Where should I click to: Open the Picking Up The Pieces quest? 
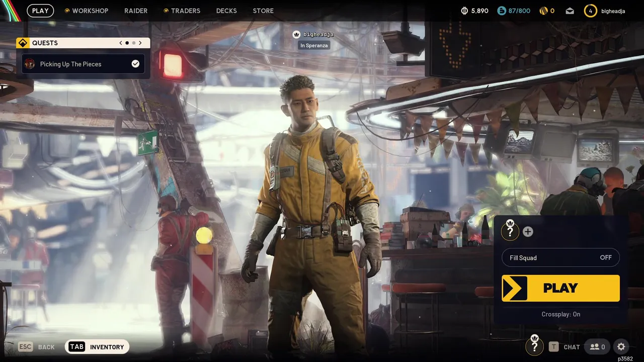tap(84, 64)
